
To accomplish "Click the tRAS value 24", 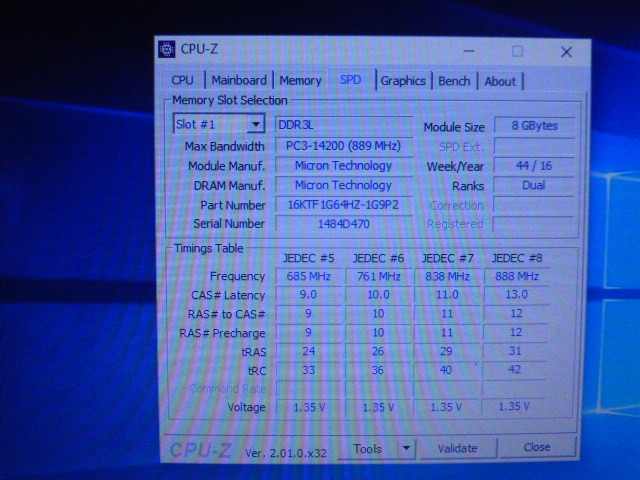I will coord(309,351).
